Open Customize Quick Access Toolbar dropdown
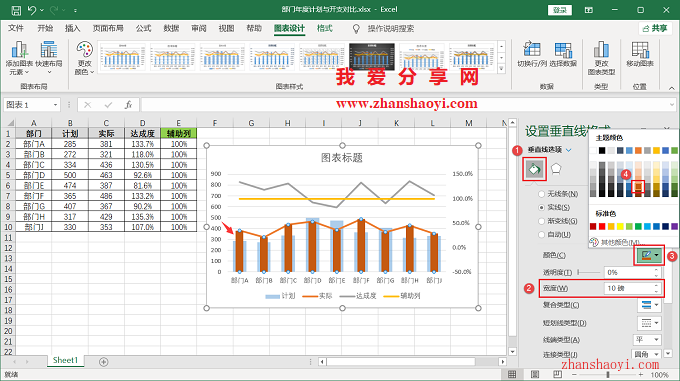Screen dimensions: 680x381 pos(75,10)
